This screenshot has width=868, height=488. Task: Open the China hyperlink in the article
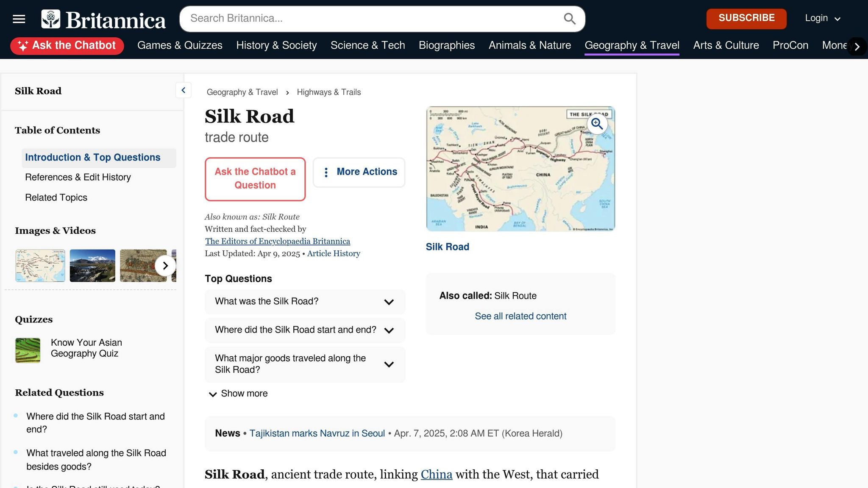click(436, 475)
